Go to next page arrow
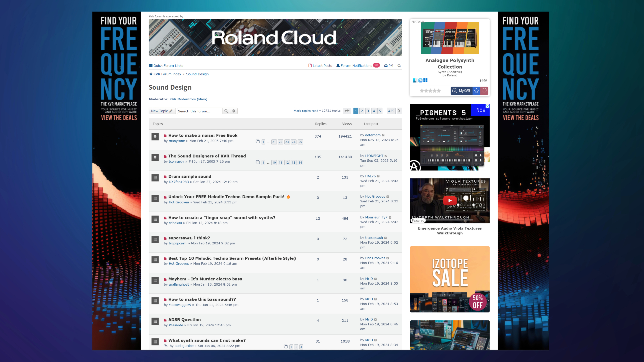The width and height of the screenshot is (644, 362). [399, 111]
